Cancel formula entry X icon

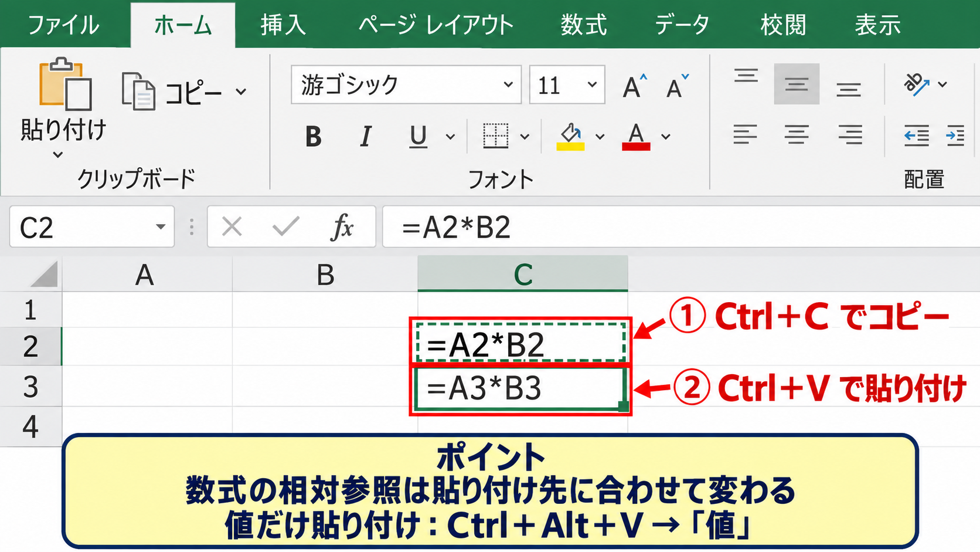(232, 226)
